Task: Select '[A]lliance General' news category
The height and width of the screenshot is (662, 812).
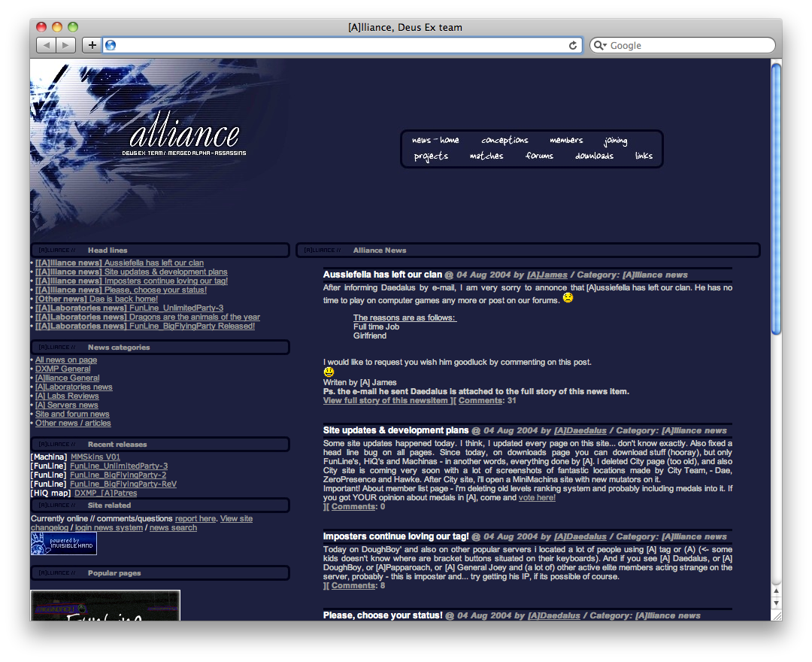Action: tap(68, 378)
